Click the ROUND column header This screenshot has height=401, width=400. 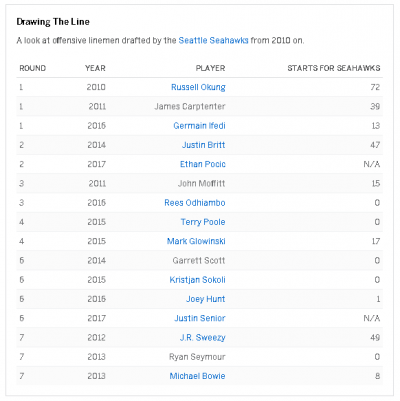coord(33,68)
